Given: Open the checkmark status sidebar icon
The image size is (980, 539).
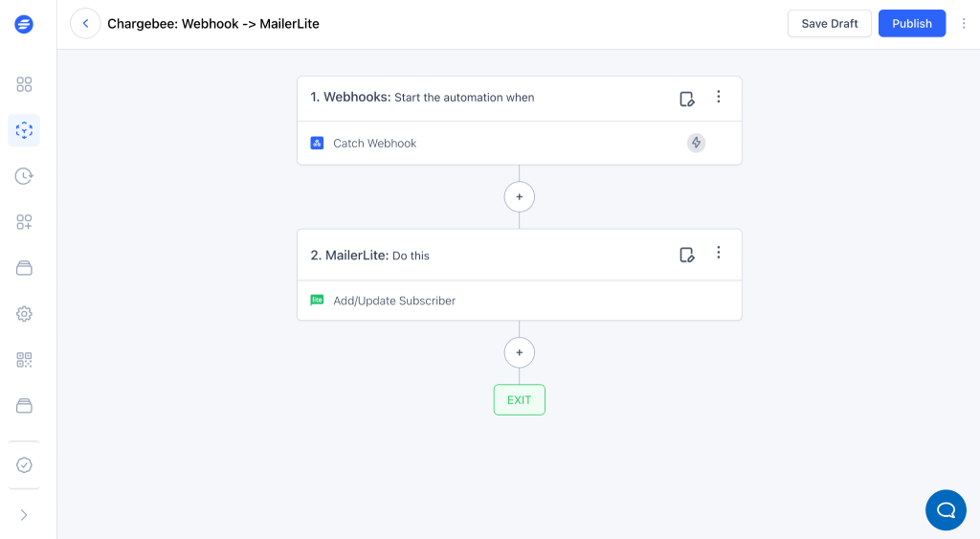Looking at the screenshot, I should [x=24, y=465].
